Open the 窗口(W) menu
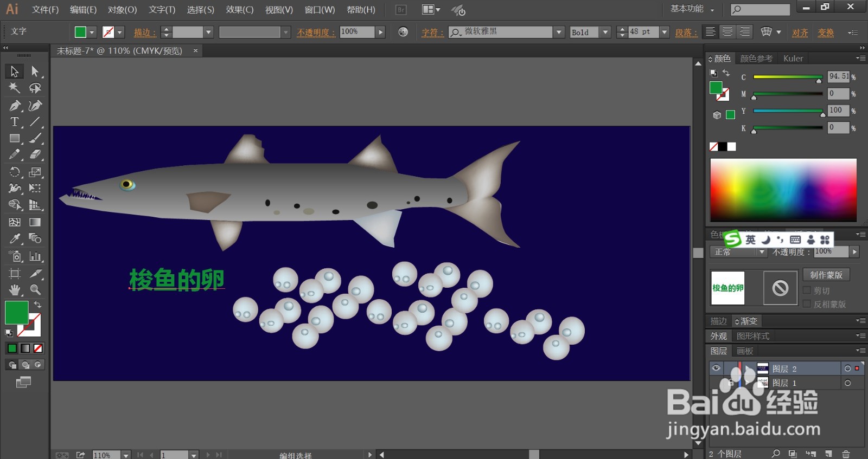Viewport: 868px width, 459px height. pyautogui.click(x=320, y=10)
